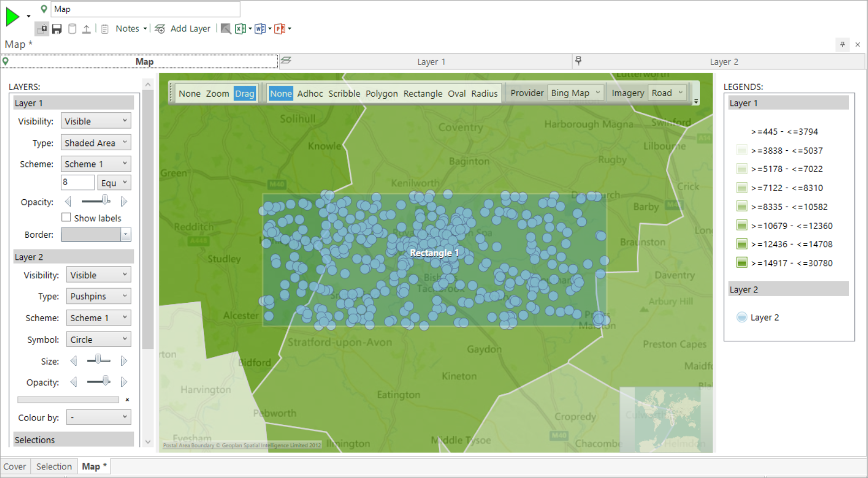Click the green Run play button
Viewport: 868px width, 478px height.
tap(12, 17)
